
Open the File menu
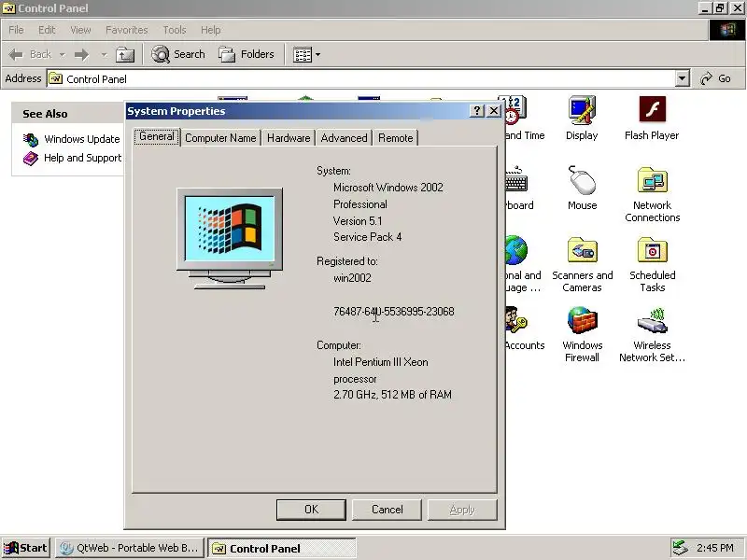coord(16,30)
